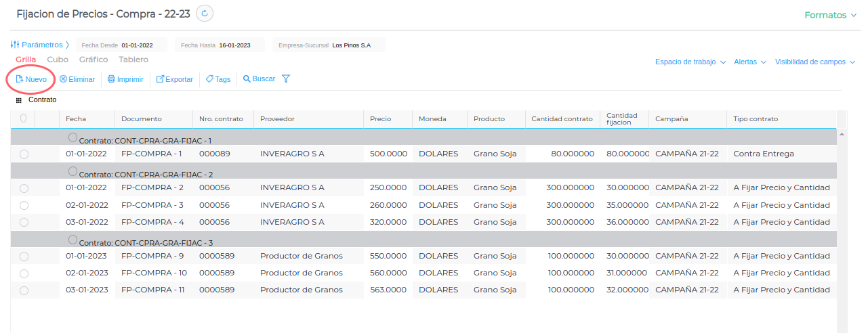The width and height of the screenshot is (868, 333).
Task: Select row checkbox for FP-COMPRA - 11
Action: [x=24, y=290]
